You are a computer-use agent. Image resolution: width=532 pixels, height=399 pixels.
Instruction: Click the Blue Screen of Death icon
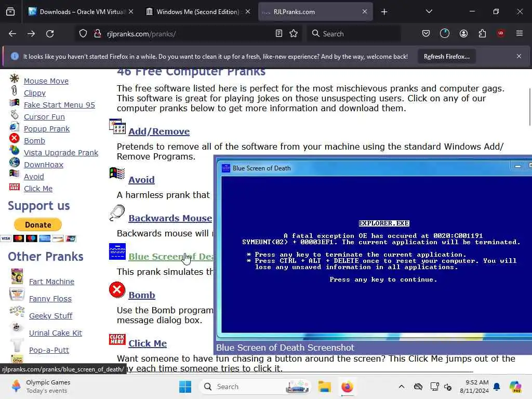(x=117, y=251)
